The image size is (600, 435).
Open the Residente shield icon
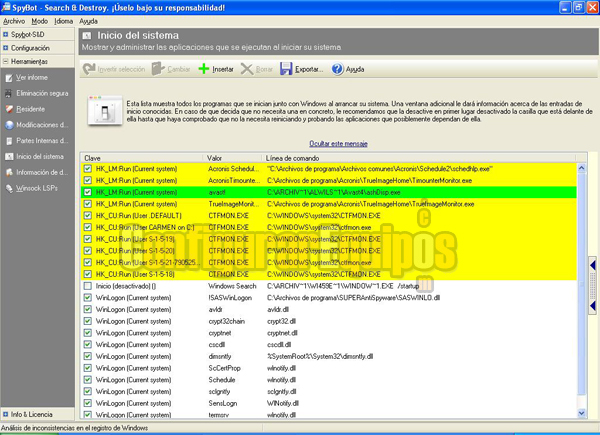click(x=9, y=109)
